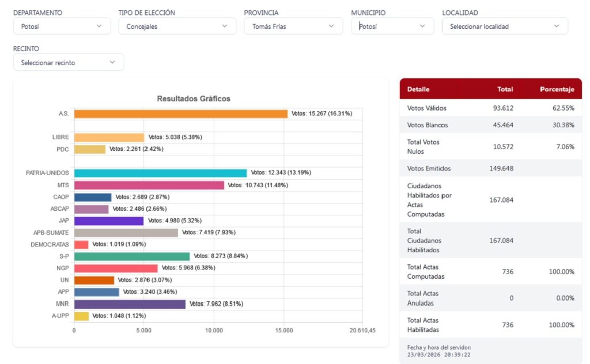The width and height of the screenshot is (590, 364).
Task: Click the purple MNR bar
Action: coord(130,304)
